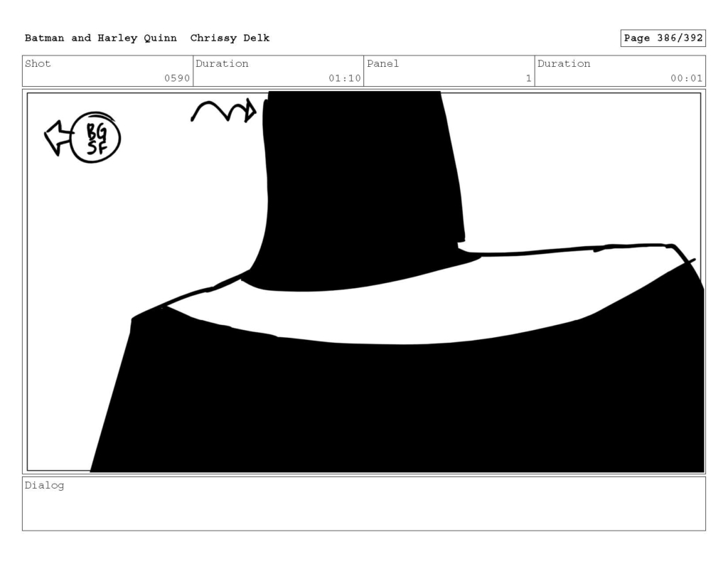728x564 pixels.
Task: Click the wavy arrow sketch annotation
Action: [223, 112]
